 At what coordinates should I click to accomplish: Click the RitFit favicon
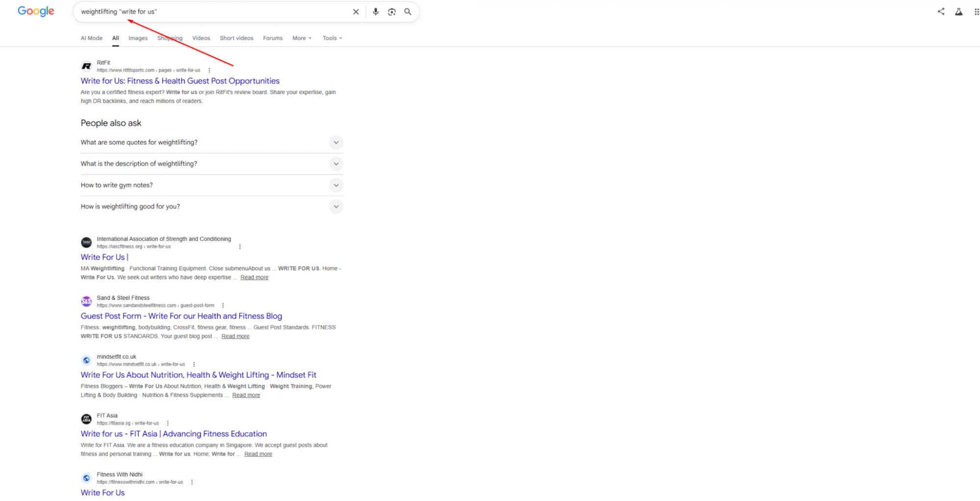coord(86,66)
